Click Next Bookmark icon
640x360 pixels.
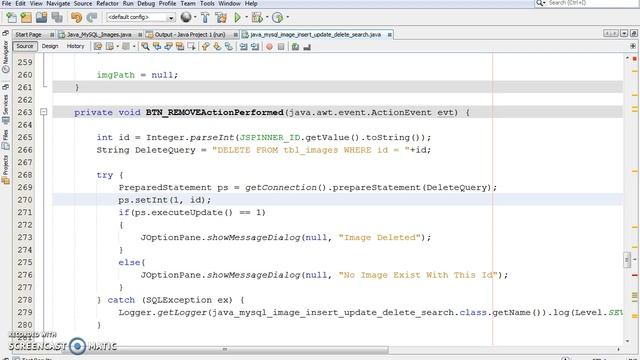[217, 47]
